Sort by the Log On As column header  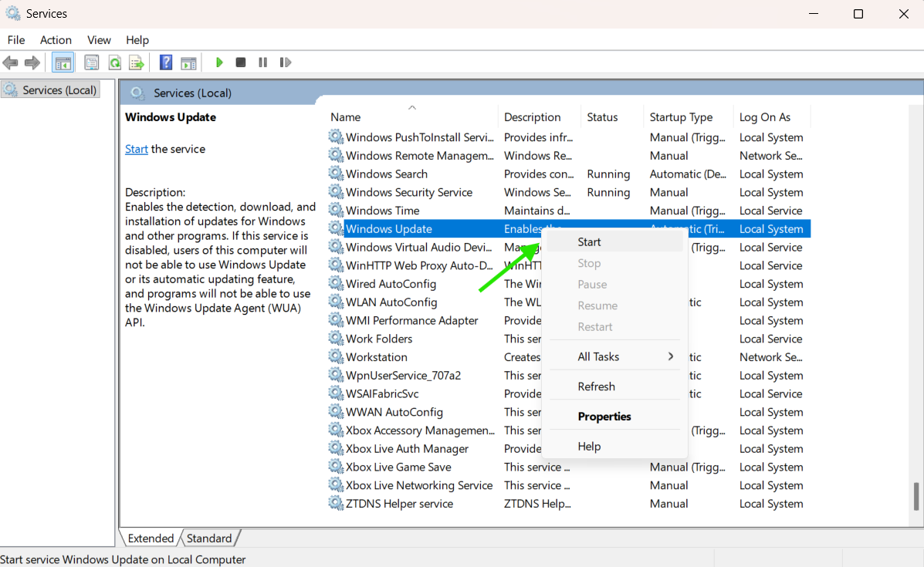click(771, 117)
